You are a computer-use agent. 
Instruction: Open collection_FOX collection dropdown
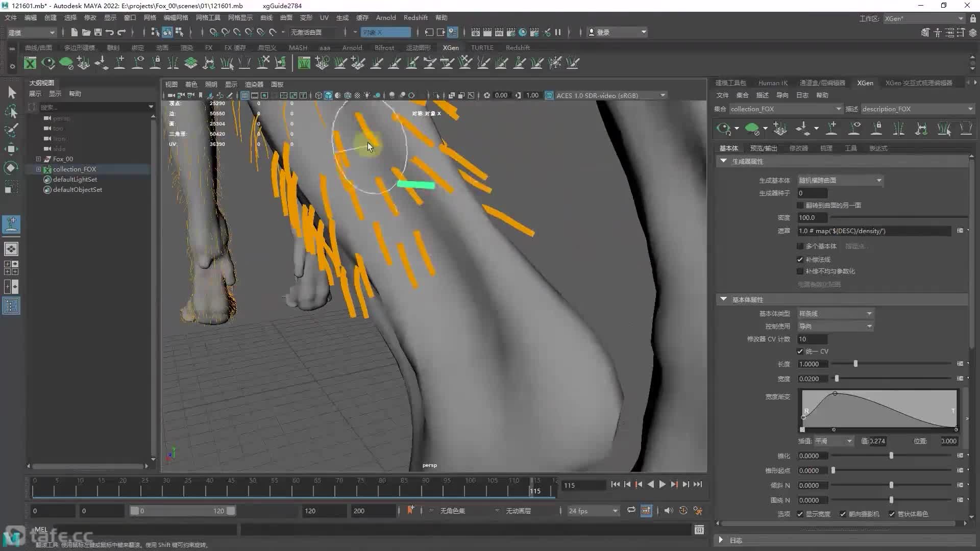pos(786,109)
